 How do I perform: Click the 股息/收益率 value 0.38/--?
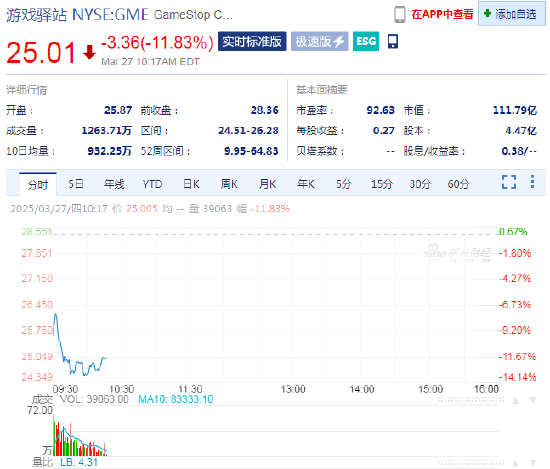pyautogui.click(x=519, y=151)
